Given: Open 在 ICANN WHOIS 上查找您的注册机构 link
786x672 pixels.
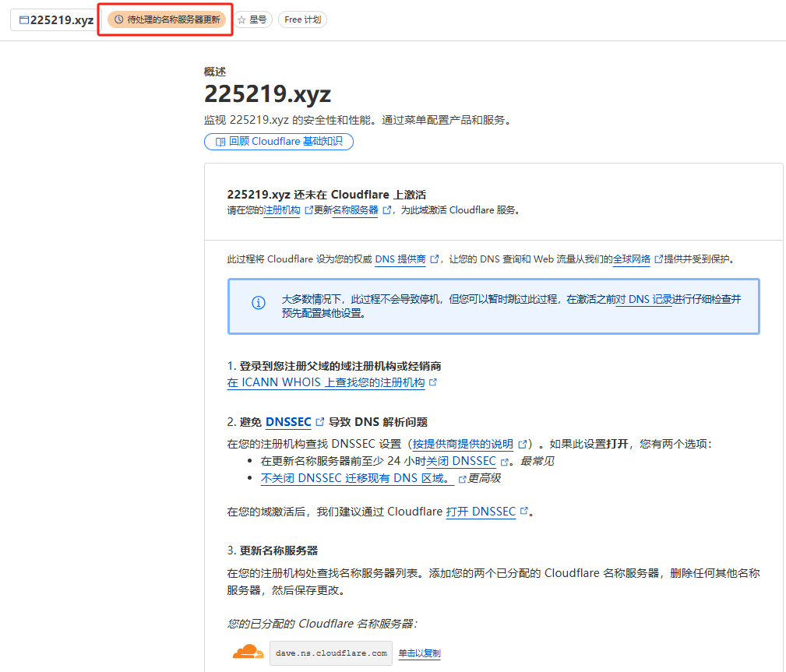Looking at the screenshot, I should pyautogui.click(x=326, y=383).
